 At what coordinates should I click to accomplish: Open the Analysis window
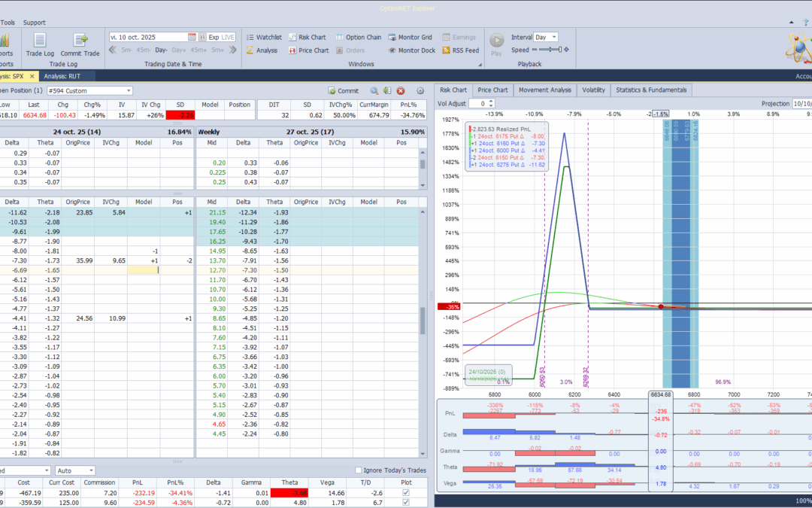coord(262,50)
